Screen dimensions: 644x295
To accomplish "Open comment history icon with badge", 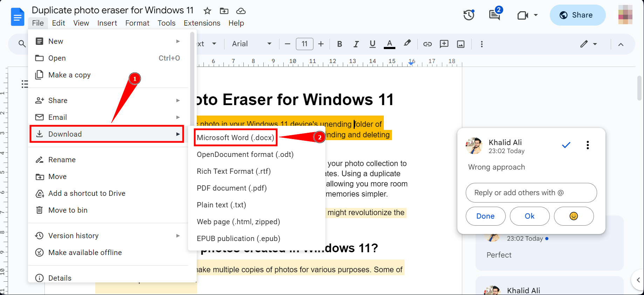I will pyautogui.click(x=495, y=14).
